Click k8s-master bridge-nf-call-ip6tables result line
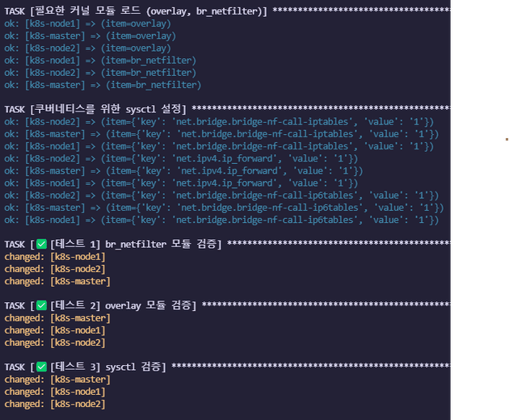Image resolution: width=509 pixels, height=420 pixels. [224, 208]
